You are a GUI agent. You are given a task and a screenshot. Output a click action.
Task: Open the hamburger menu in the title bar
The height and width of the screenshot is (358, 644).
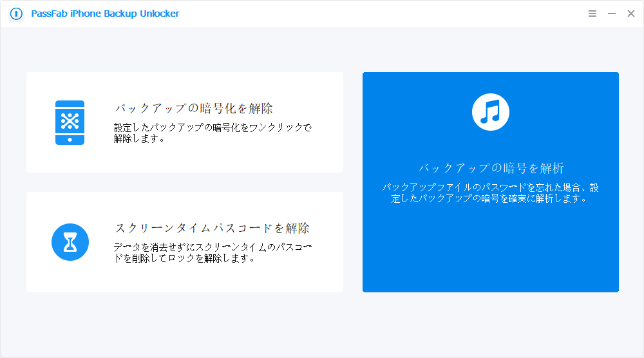(x=592, y=14)
